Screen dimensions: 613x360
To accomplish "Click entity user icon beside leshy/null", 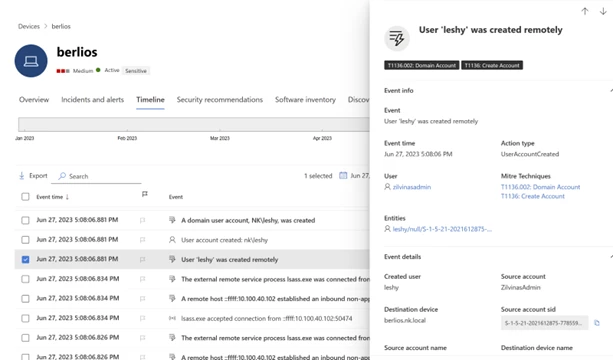I will click(x=387, y=229).
